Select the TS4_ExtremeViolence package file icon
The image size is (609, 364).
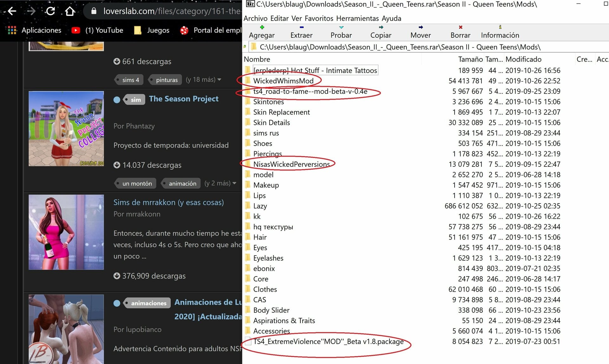point(248,341)
